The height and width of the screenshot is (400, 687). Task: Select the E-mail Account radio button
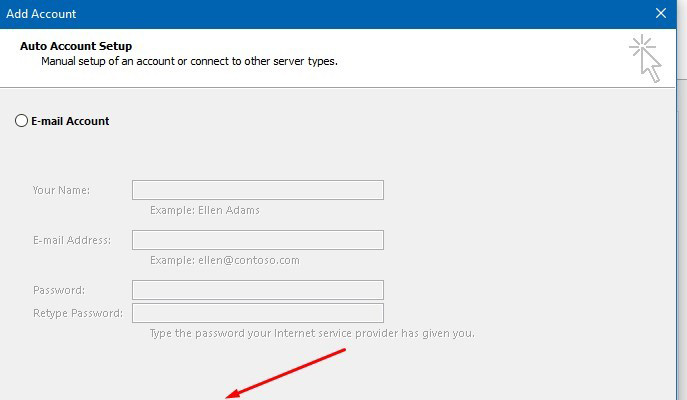click(22, 121)
